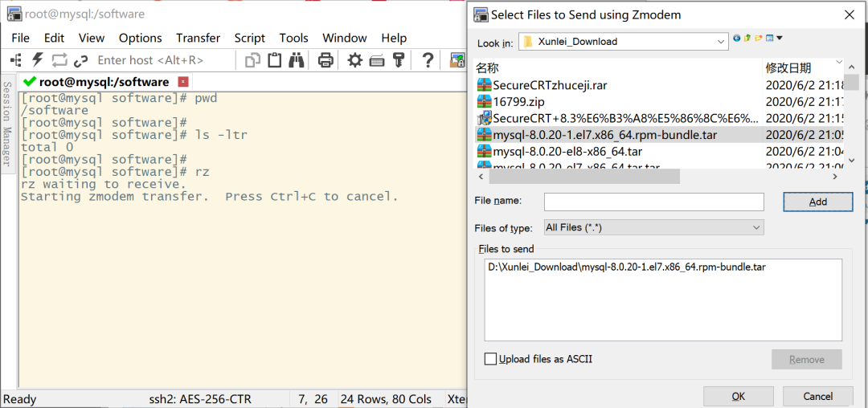Sort by the 名称 column header

click(x=618, y=68)
